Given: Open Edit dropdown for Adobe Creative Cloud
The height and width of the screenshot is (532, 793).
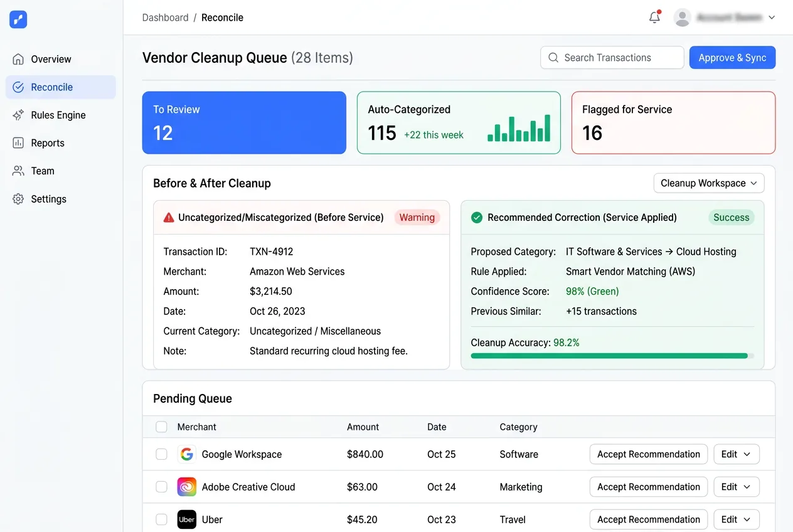Looking at the screenshot, I should point(737,487).
